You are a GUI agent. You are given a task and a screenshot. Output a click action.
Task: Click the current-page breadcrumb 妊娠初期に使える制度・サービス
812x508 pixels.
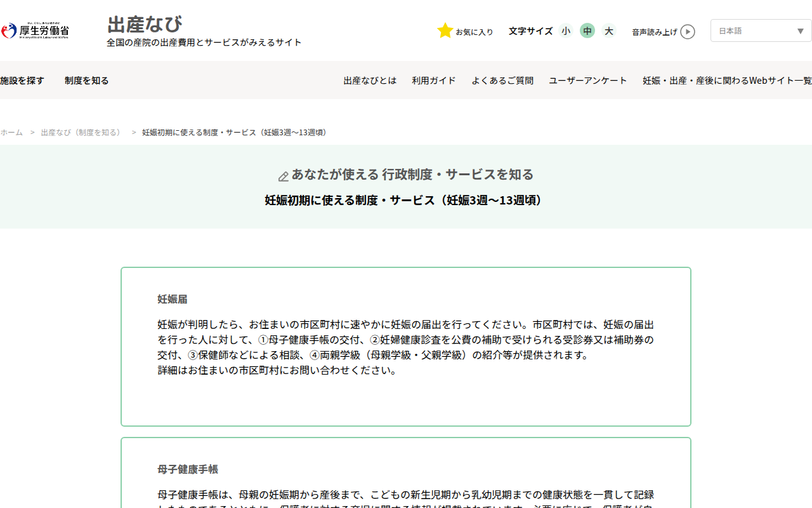[236, 132]
